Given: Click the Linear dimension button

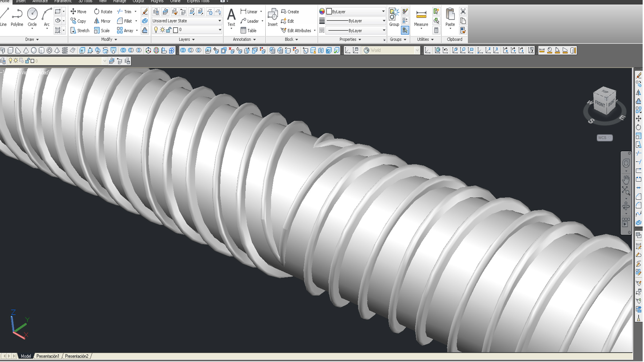Looking at the screenshot, I should point(249,11).
